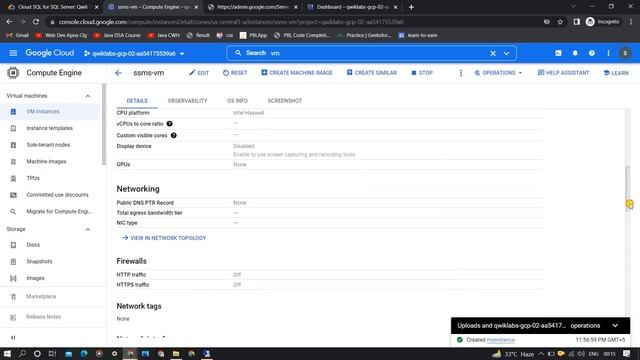Open the OPERATIONS dropdown
Screen dimensions: 640x360
coord(498,73)
